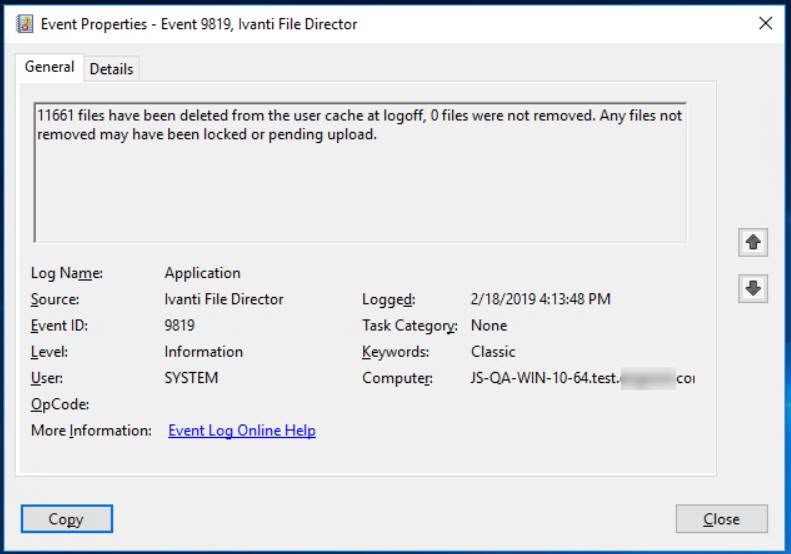
Task: Go to previous event with up arrow
Action: pos(753,241)
